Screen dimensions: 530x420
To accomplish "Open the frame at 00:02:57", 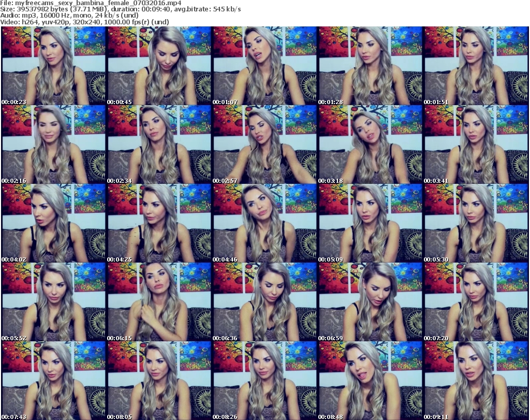I will pos(264,144).
